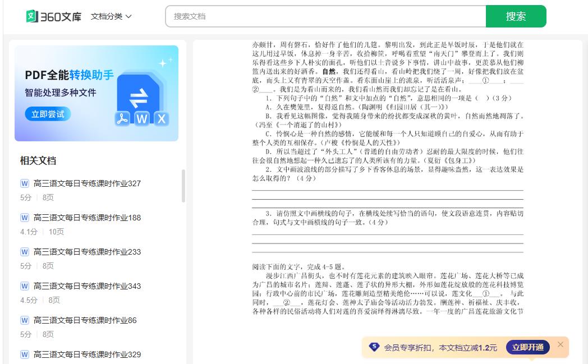Click the Word icon beside 课时作业343
588x364 pixels.
pos(25,286)
